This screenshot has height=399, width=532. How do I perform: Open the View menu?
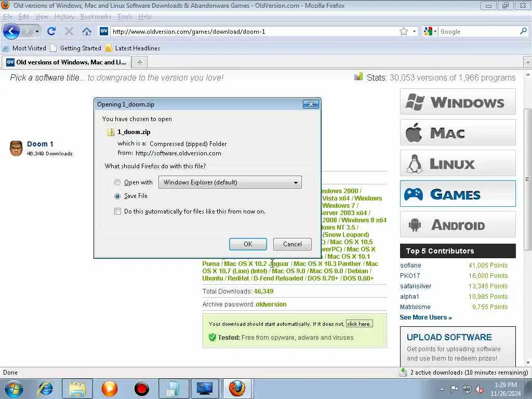click(42, 17)
